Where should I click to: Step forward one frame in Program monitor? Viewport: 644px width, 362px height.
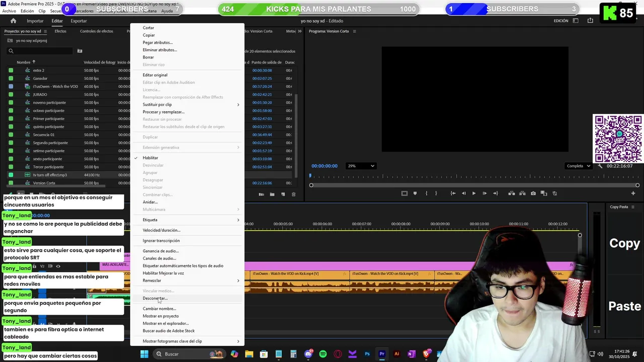pyautogui.click(x=485, y=193)
